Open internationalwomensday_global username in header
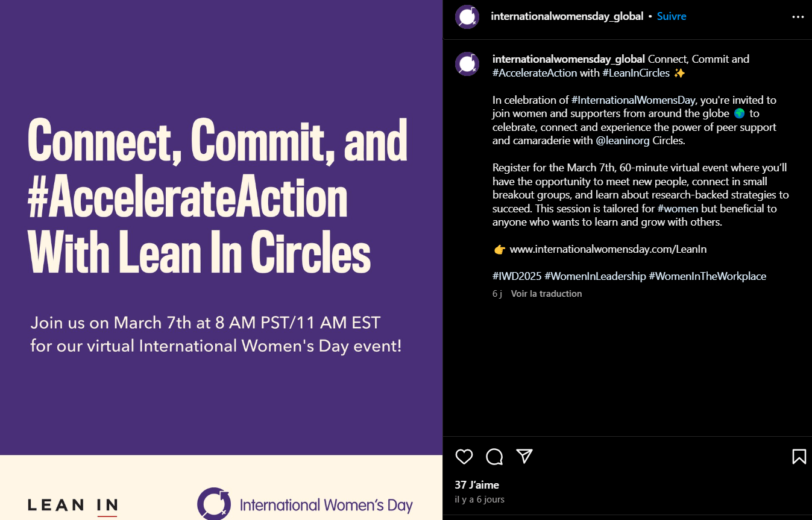This screenshot has height=520, width=812. [567, 16]
